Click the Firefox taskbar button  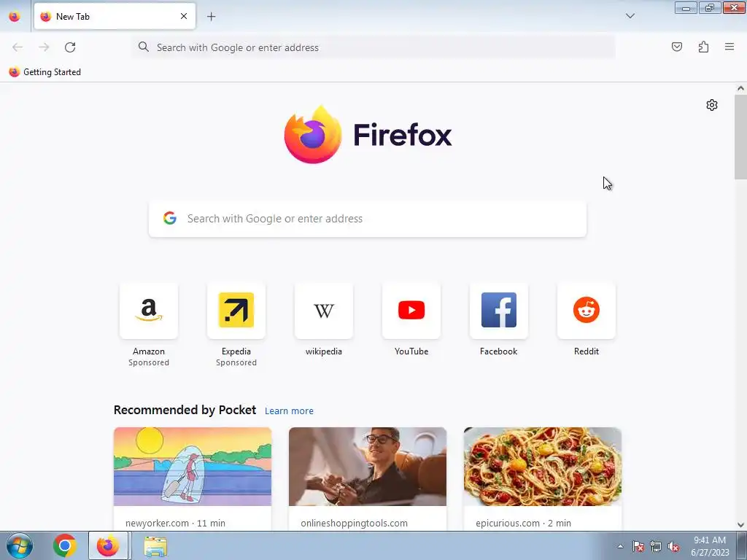[108, 545]
